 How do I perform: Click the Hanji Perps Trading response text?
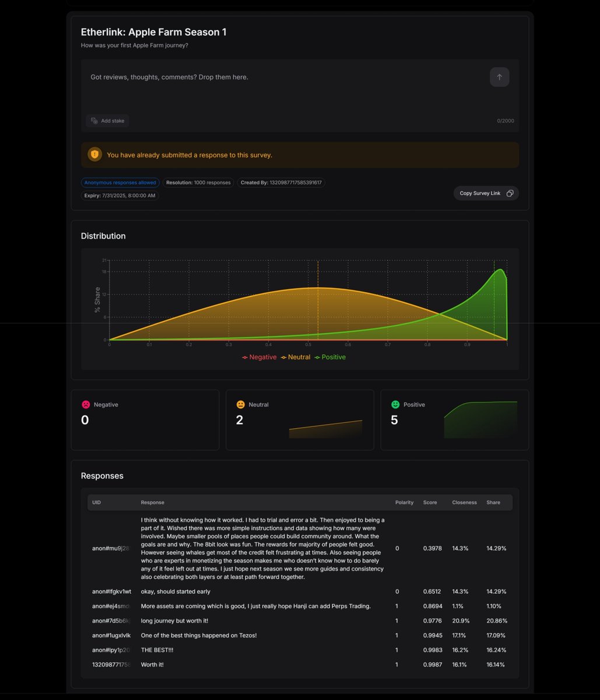(x=255, y=606)
